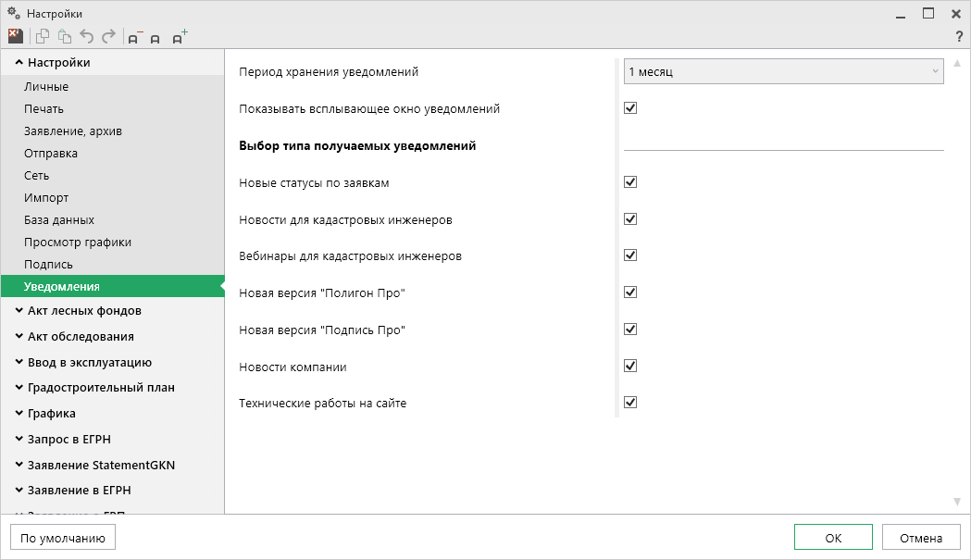Open "База данных" settings page
The width and height of the screenshot is (971, 560).
[59, 220]
